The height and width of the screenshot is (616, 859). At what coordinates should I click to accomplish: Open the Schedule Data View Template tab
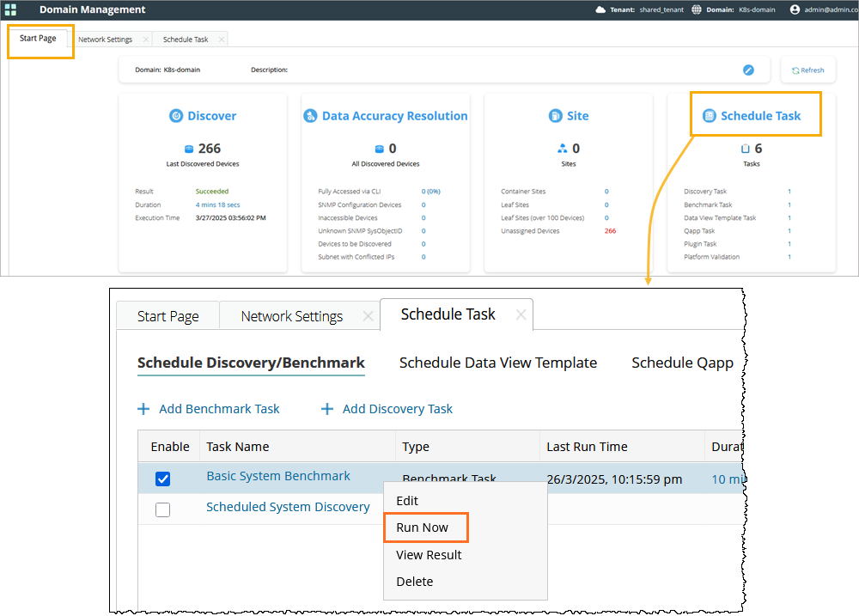[497, 363]
